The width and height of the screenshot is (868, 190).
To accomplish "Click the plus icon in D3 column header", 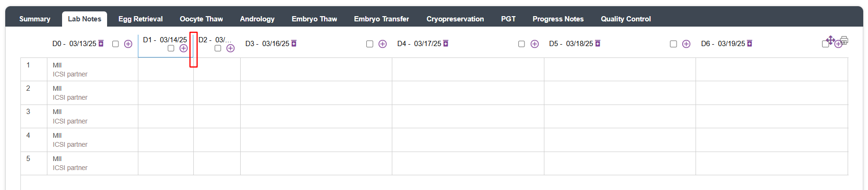I will [383, 44].
